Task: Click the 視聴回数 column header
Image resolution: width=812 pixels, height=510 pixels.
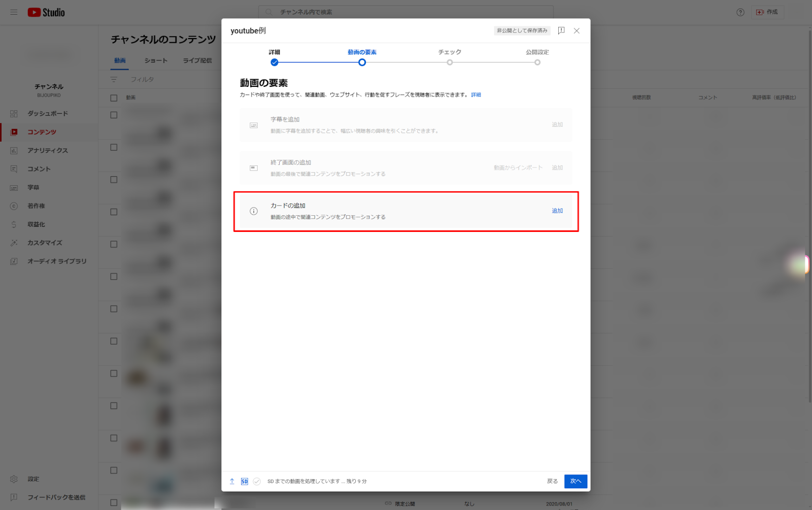Action: (x=641, y=98)
